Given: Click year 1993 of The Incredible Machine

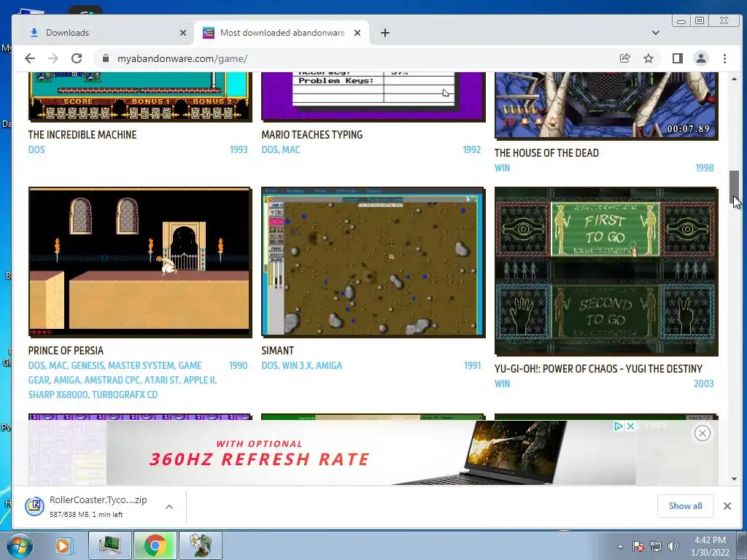Looking at the screenshot, I should 239,149.
